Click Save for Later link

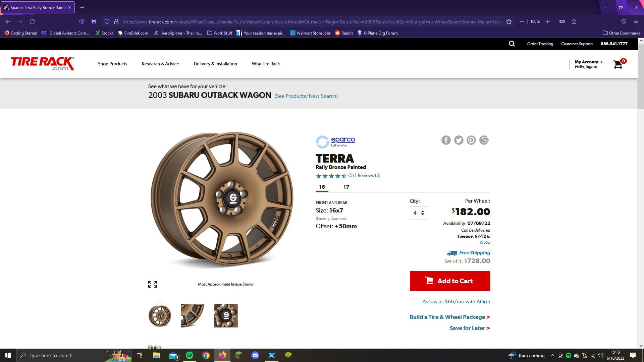[470, 328]
